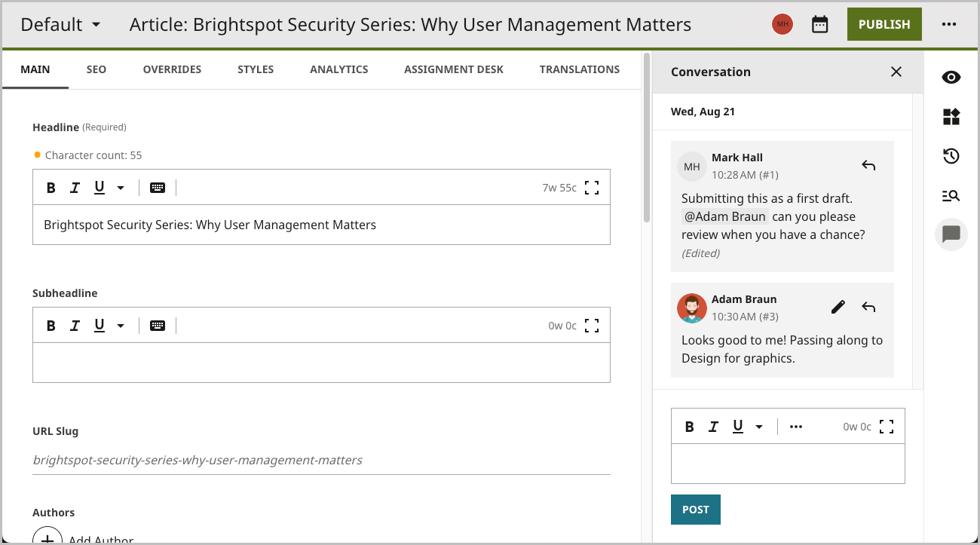Click the article title in the header
Image resolution: width=980 pixels, height=545 pixels.
coord(410,24)
